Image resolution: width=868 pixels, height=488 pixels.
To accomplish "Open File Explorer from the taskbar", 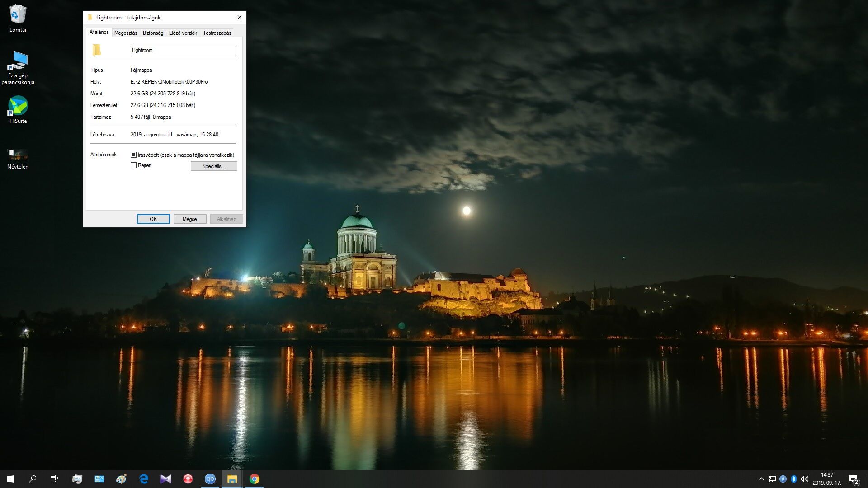I will tap(232, 479).
